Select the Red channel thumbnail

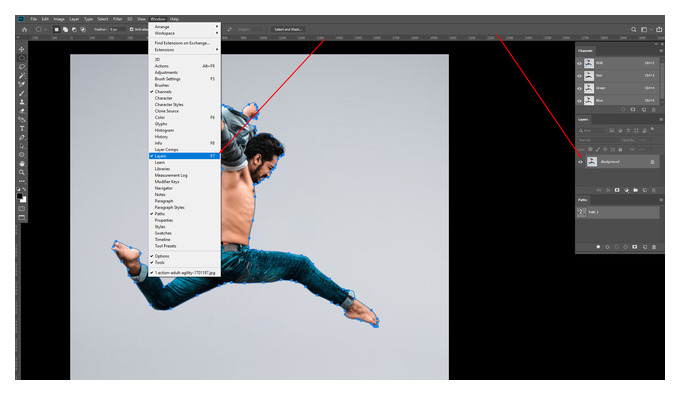[589, 76]
